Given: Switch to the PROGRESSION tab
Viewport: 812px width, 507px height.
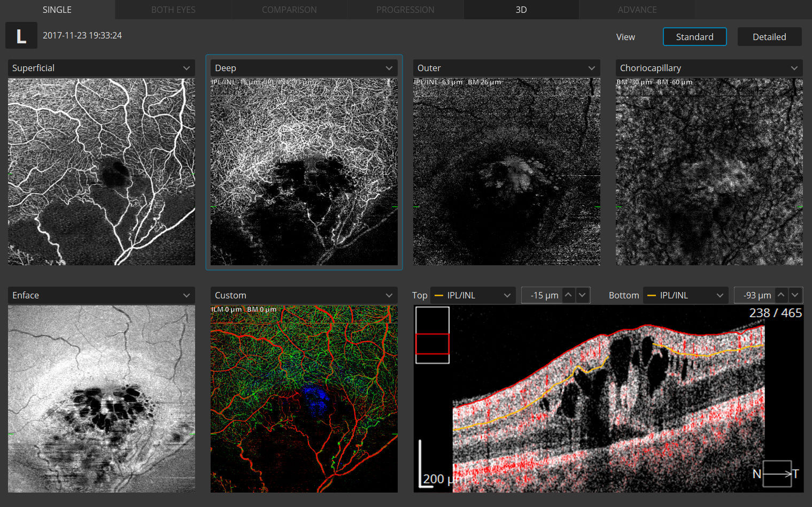Looking at the screenshot, I should (405, 10).
